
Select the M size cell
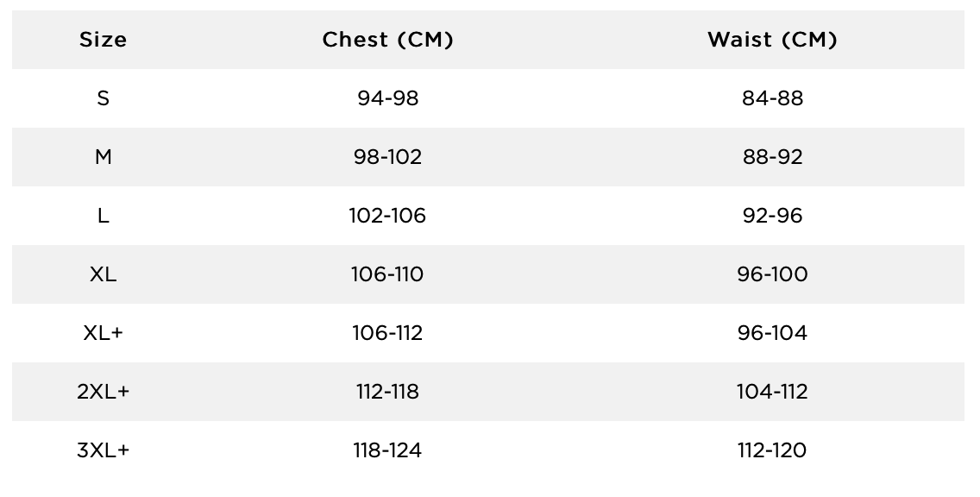104,157
